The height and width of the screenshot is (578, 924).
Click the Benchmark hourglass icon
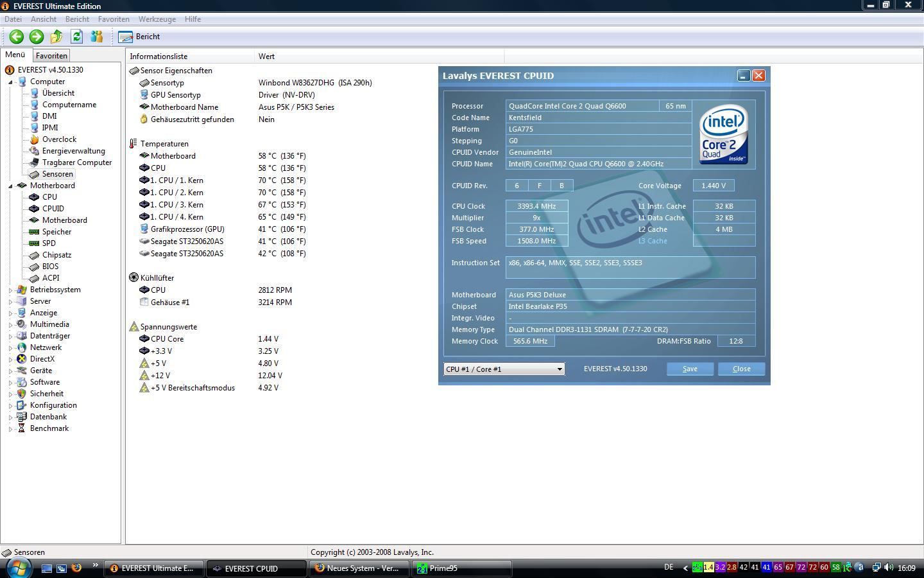tap(22, 428)
